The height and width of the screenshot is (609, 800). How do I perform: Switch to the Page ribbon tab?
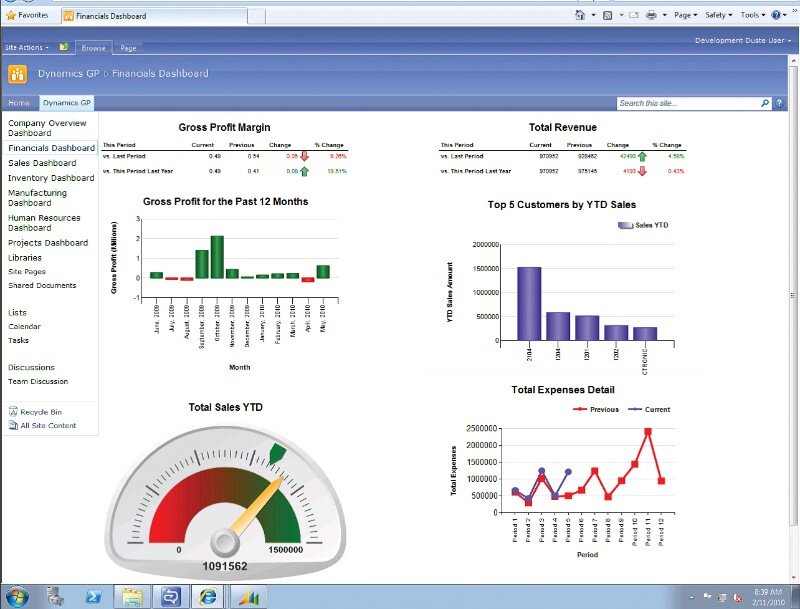click(x=128, y=48)
